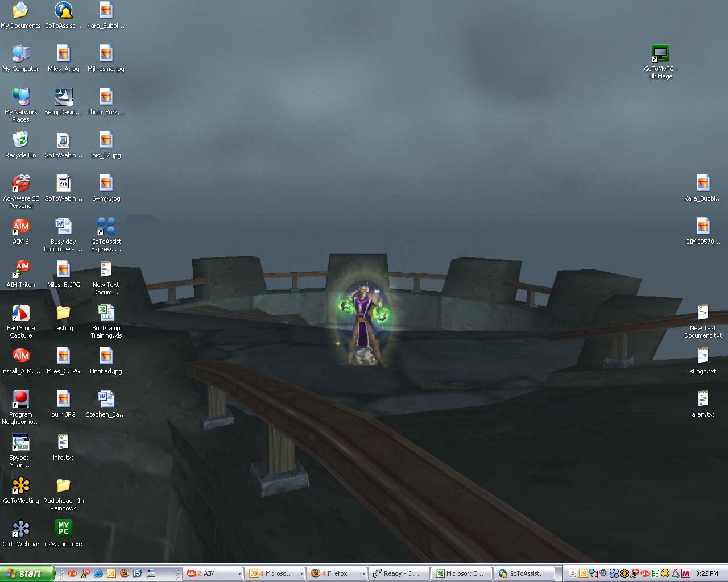728x582 pixels.
Task: Open the alien.txt text file
Action: point(703,404)
